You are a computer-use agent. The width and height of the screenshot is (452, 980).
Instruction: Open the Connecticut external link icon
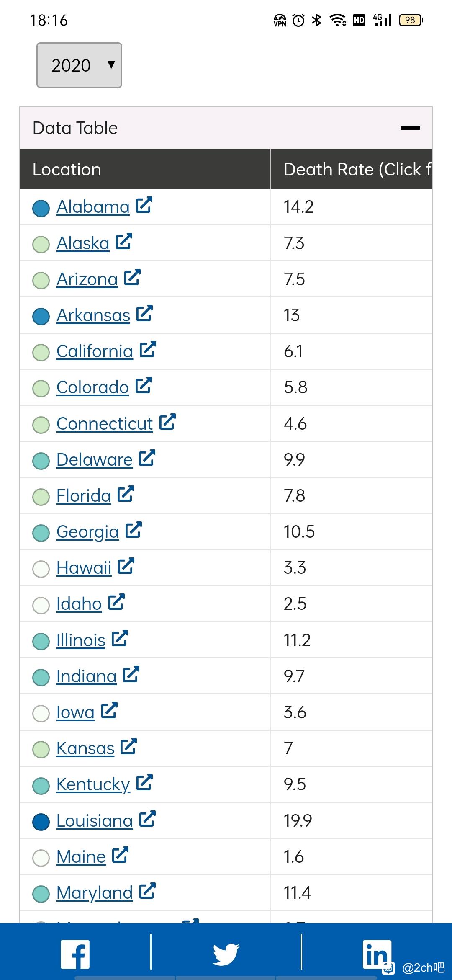tap(167, 422)
